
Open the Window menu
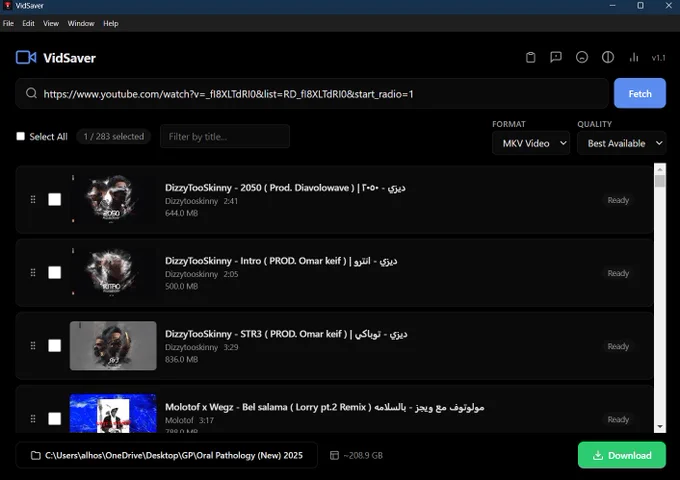pyautogui.click(x=81, y=23)
